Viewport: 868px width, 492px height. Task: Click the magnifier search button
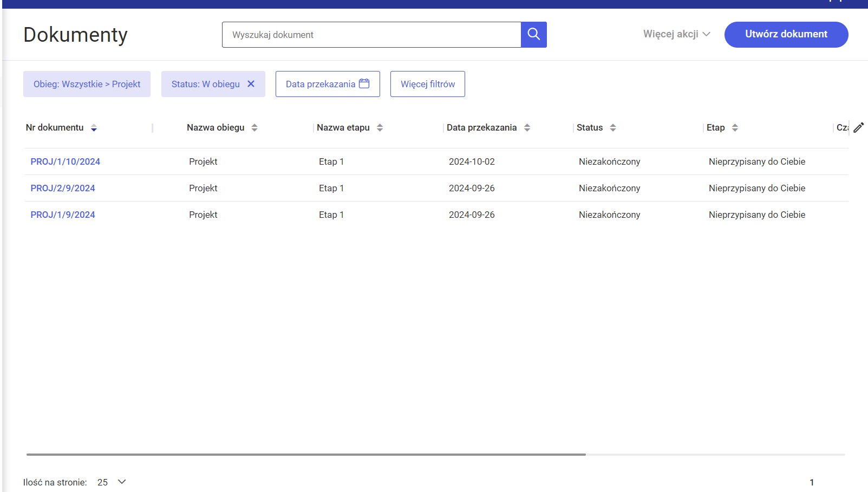tap(533, 35)
